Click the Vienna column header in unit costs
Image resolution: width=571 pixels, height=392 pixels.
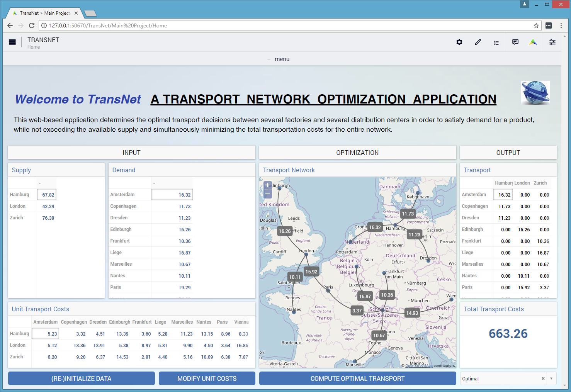coord(241,322)
